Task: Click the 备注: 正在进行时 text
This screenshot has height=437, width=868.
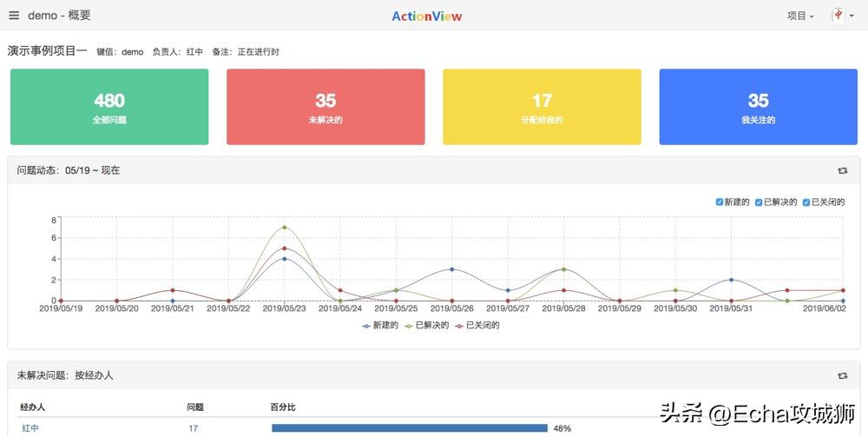Action: [246, 52]
